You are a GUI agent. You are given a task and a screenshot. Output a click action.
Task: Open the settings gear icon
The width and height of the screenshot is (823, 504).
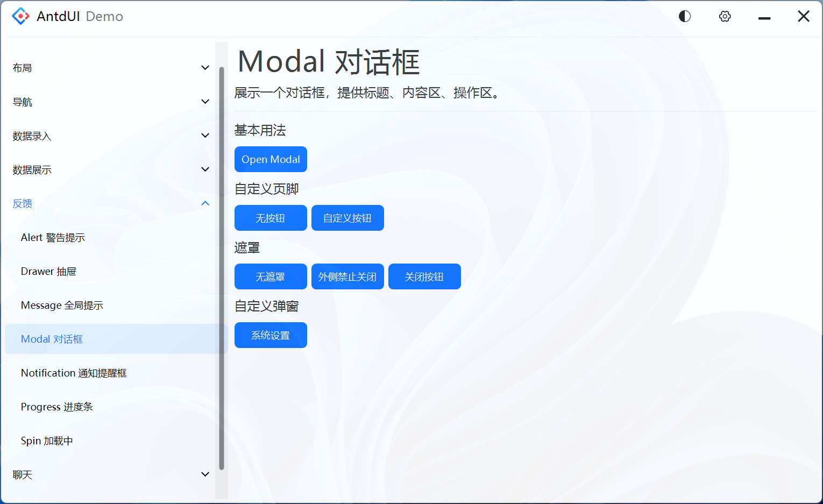pyautogui.click(x=725, y=16)
